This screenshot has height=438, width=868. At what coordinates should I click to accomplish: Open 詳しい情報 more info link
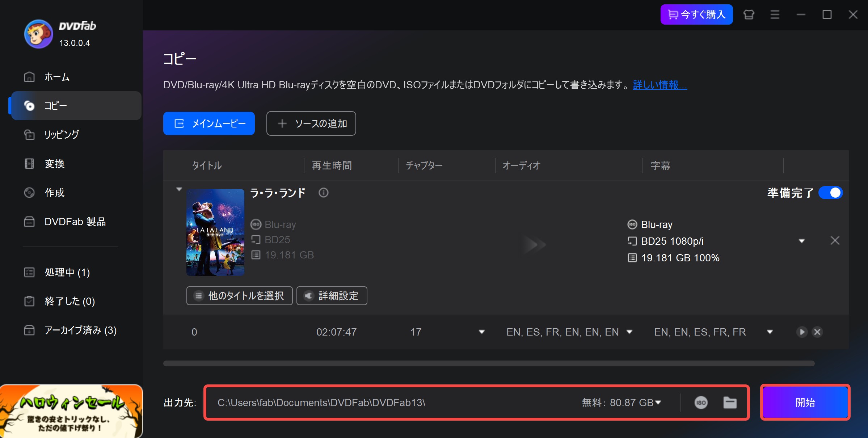pyautogui.click(x=660, y=85)
